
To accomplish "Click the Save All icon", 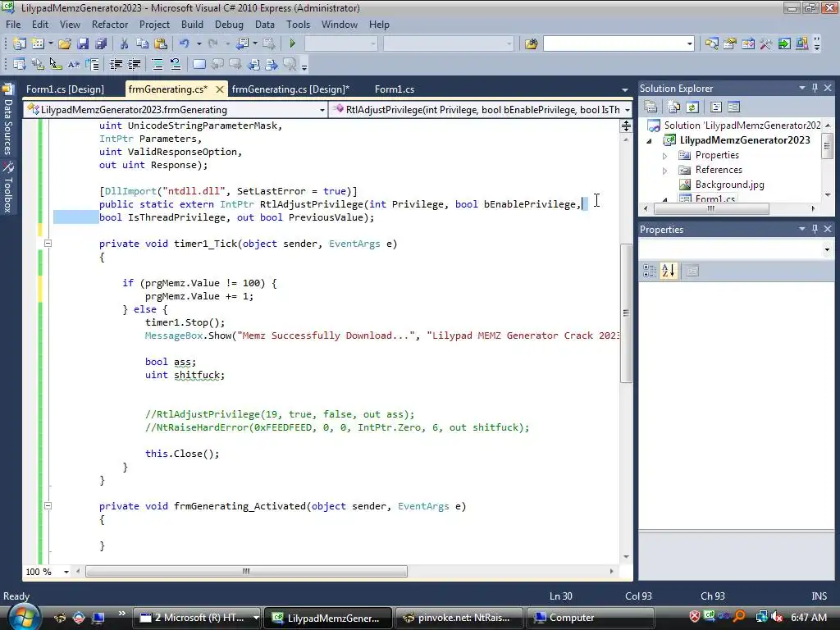I will point(101,43).
